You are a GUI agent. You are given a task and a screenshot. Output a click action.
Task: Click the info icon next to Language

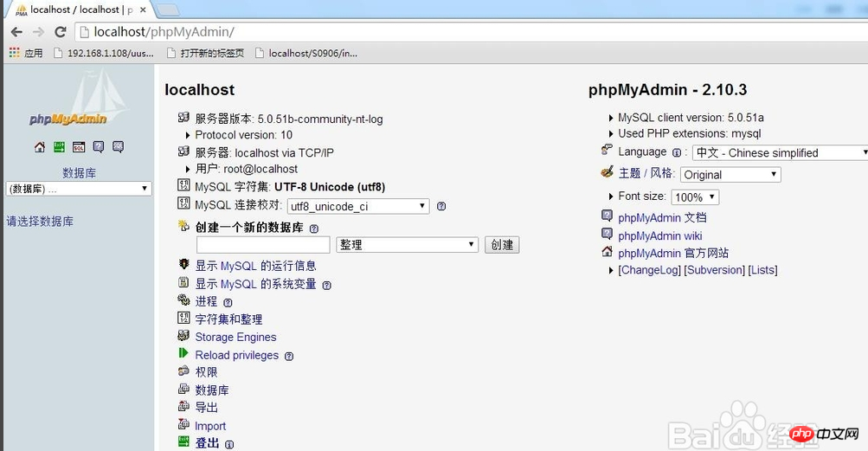676,152
